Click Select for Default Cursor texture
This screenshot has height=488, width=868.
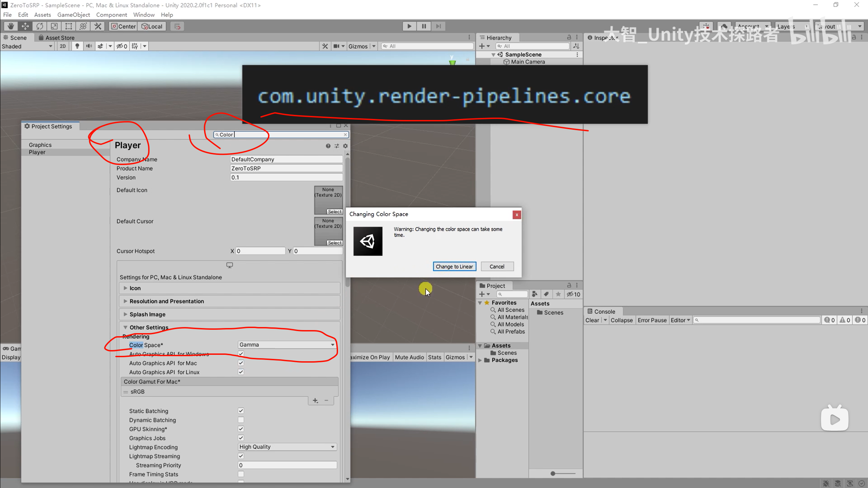coord(335,243)
